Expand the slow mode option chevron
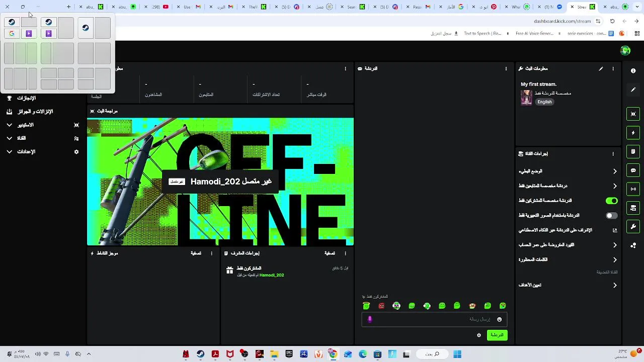The image size is (644, 362). pyautogui.click(x=615, y=171)
